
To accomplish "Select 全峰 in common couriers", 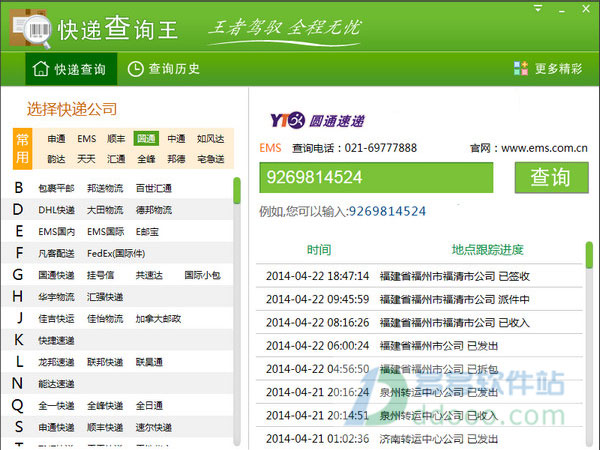I will click(x=146, y=159).
